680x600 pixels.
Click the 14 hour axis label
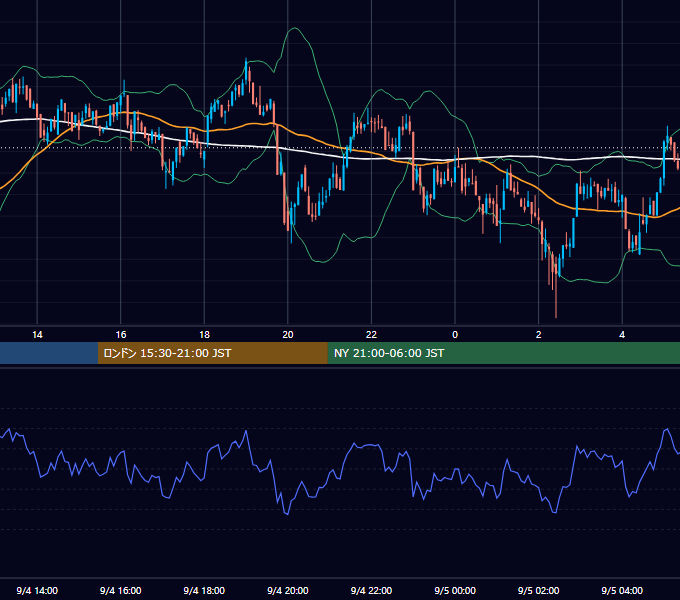click(37, 335)
